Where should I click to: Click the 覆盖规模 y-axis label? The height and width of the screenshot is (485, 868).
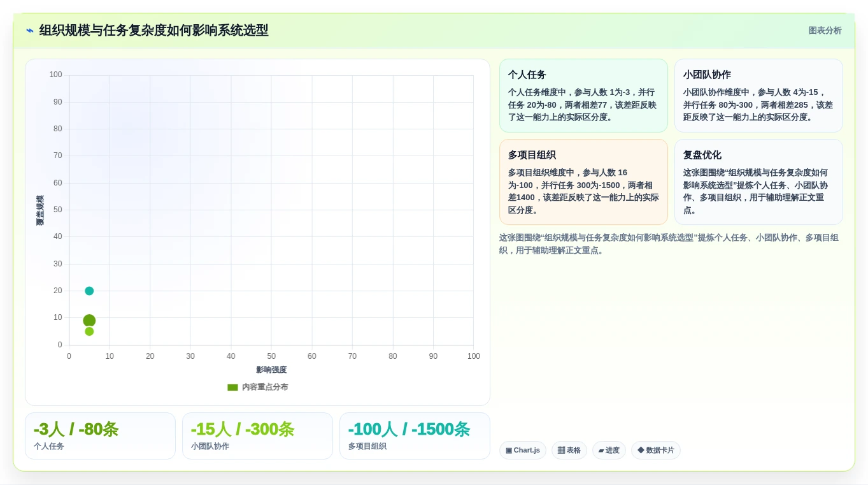click(40, 210)
